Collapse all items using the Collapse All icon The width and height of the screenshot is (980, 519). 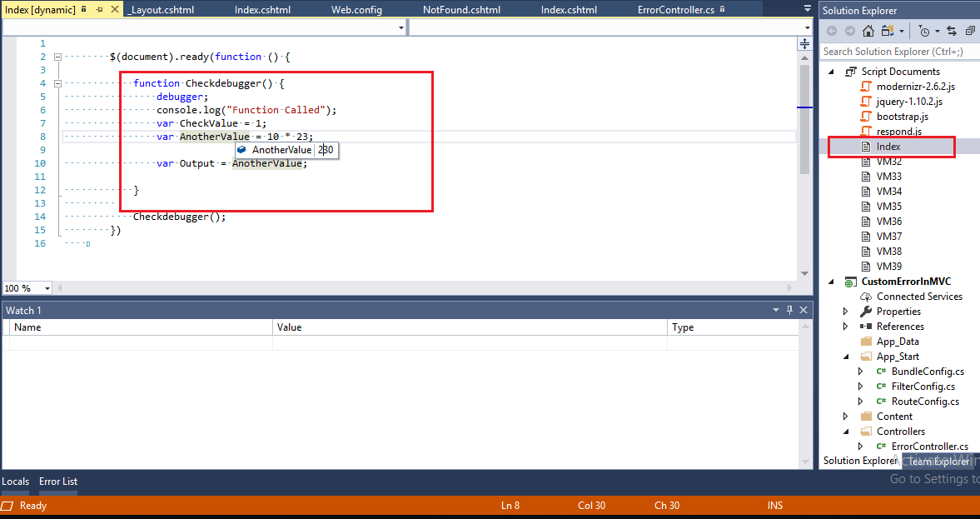(x=971, y=31)
